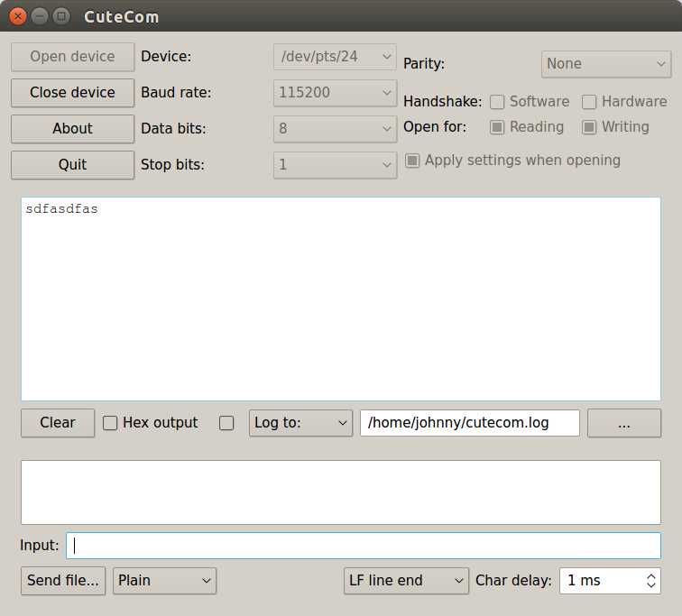
Task: Maximize the CuteCom window
Action: click(61, 16)
